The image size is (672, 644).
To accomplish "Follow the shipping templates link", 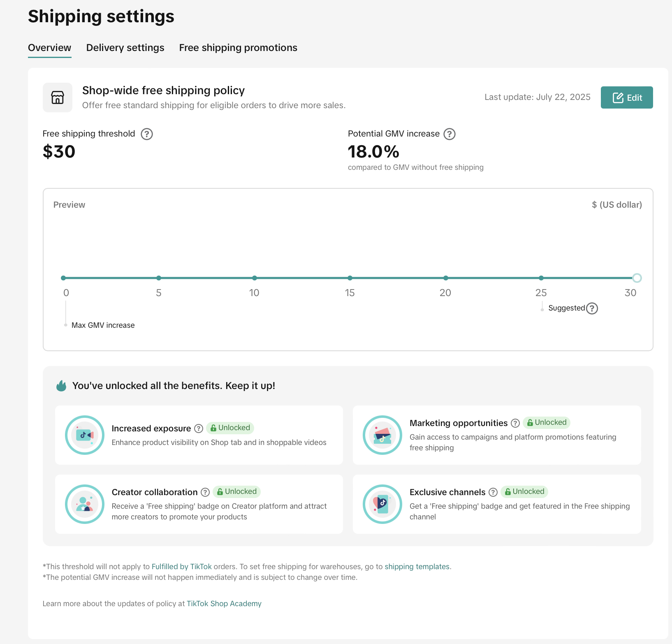I will click(417, 567).
